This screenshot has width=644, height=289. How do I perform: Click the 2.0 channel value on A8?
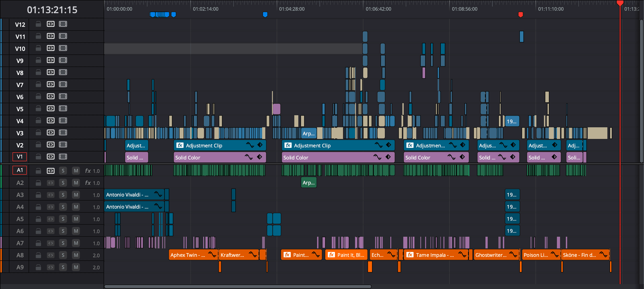(x=96, y=255)
